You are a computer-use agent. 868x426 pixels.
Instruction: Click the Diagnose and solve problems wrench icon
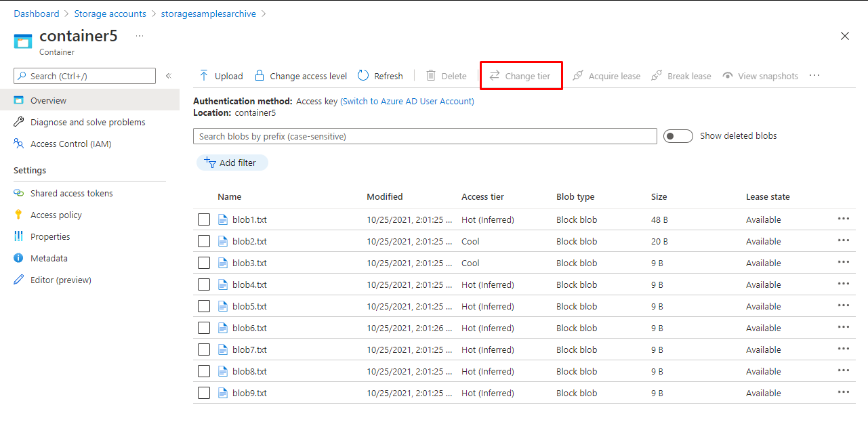pyautogui.click(x=19, y=122)
